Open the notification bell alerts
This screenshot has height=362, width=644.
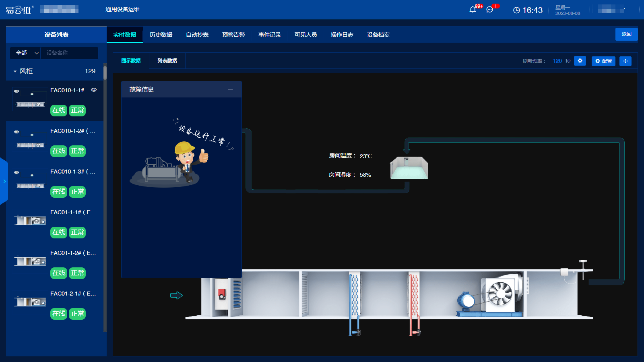point(473,10)
